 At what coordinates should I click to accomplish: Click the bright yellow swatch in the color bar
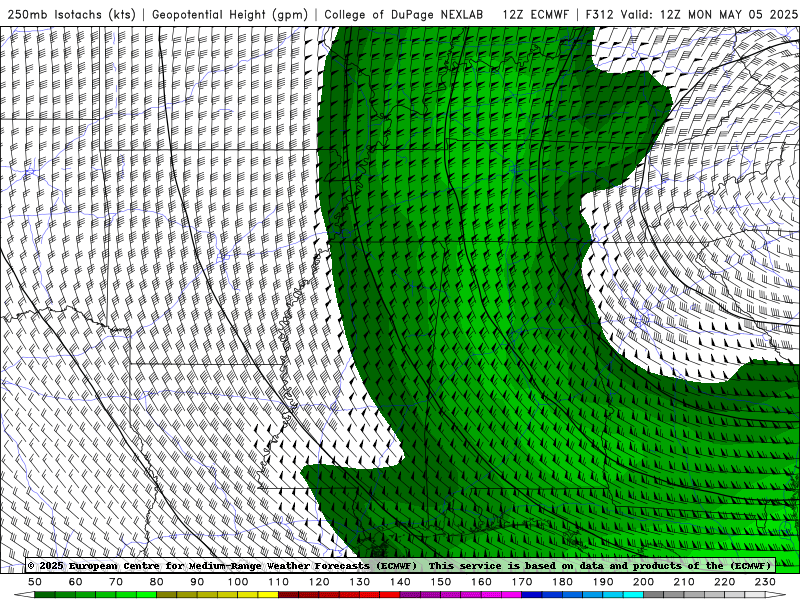[x=268, y=594]
